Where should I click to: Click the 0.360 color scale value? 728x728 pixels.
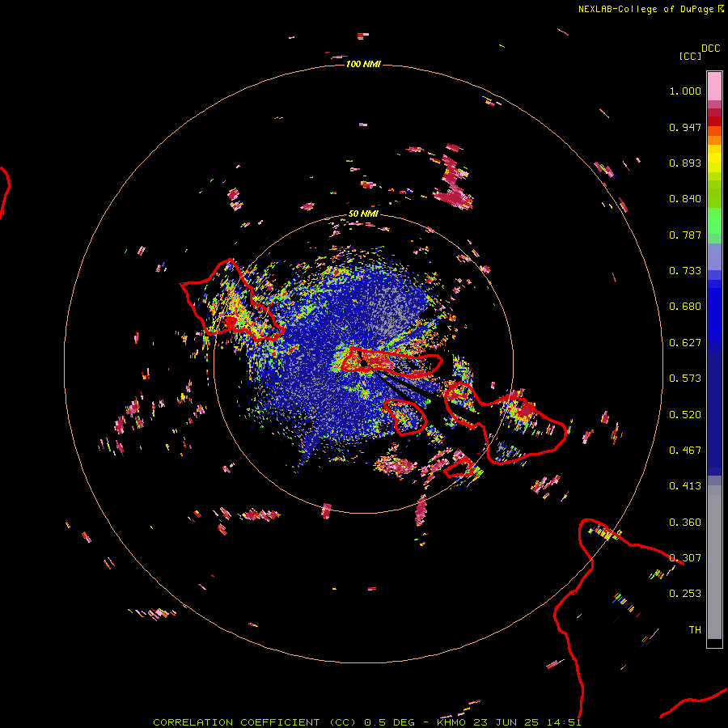pos(685,523)
